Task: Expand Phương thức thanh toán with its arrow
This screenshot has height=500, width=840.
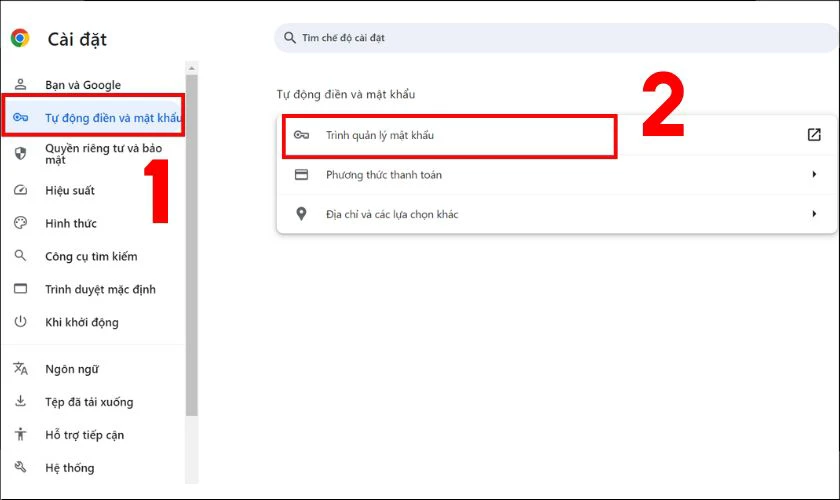Action: click(x=814, y=174)
